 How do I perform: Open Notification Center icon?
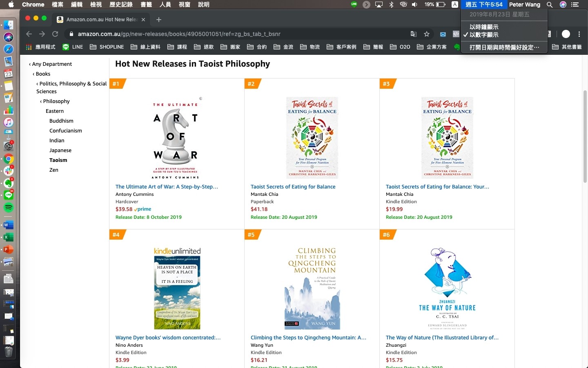point(575,4)
